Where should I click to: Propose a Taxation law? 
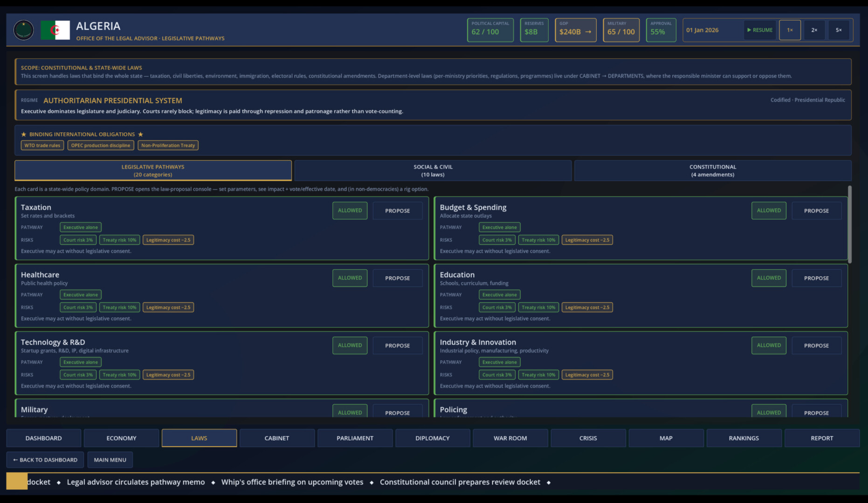coord(398,211)
